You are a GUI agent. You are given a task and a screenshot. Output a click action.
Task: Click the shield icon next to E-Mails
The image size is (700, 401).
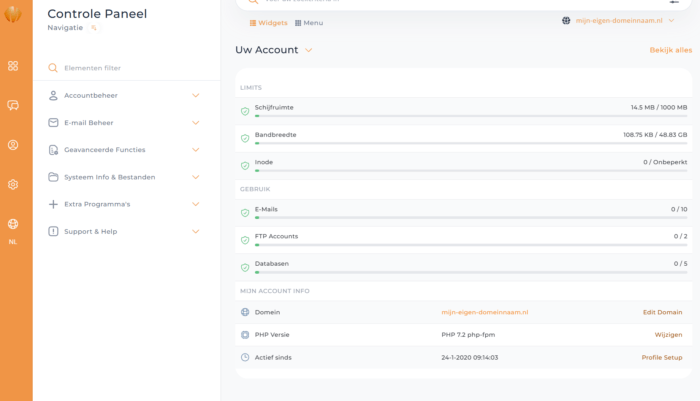click(245, 213)
